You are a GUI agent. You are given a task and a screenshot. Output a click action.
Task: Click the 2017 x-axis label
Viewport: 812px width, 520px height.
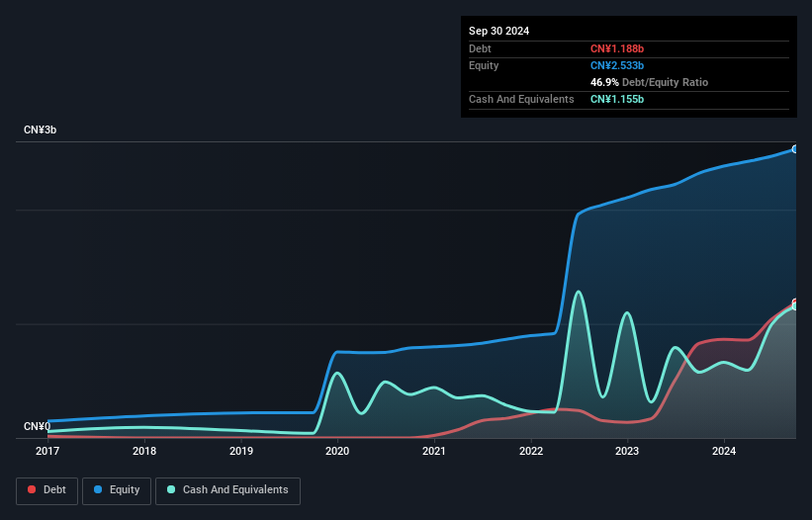[47, 451]
